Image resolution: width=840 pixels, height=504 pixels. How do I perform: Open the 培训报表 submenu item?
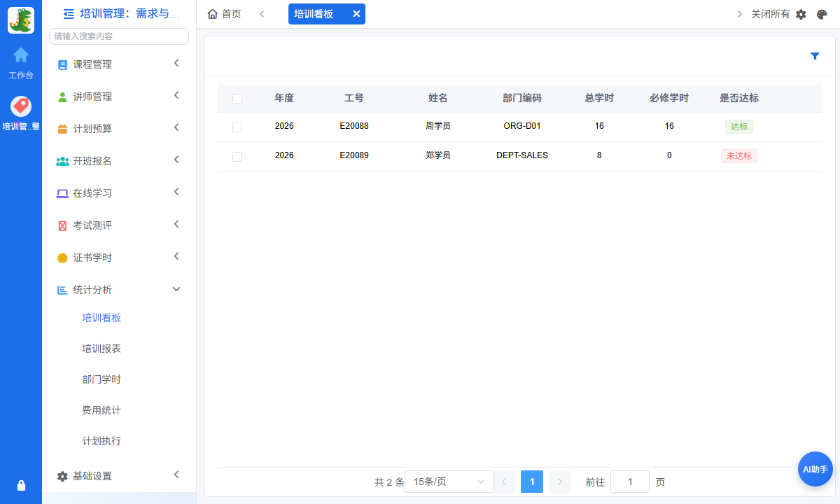coord(101,349)
